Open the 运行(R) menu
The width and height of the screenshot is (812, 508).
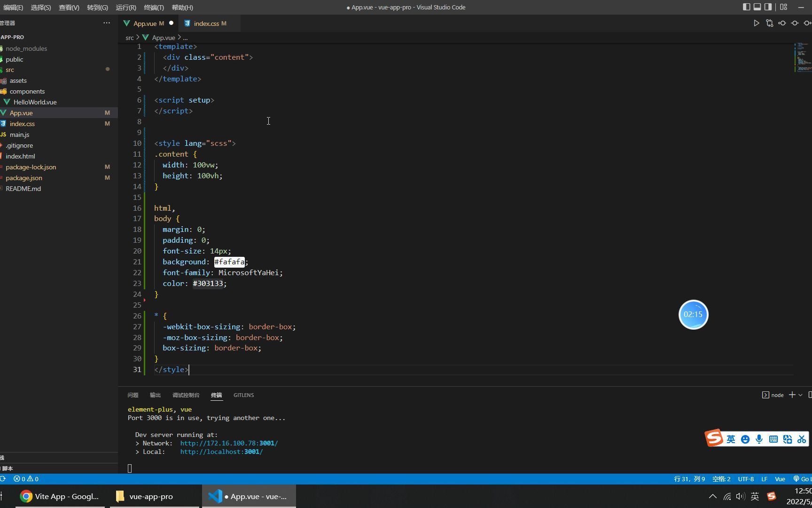[126, 8]
